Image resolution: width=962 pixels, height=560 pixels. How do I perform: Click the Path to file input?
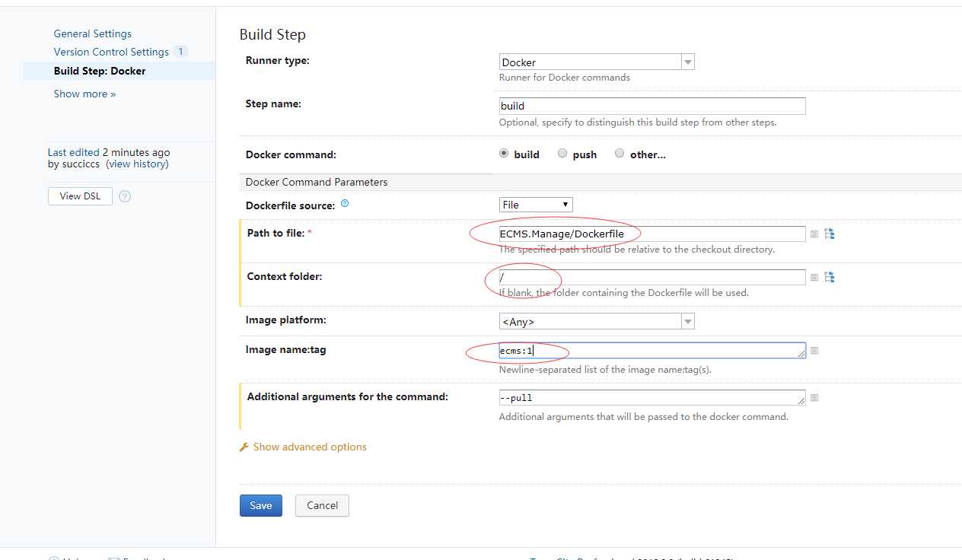652,234
